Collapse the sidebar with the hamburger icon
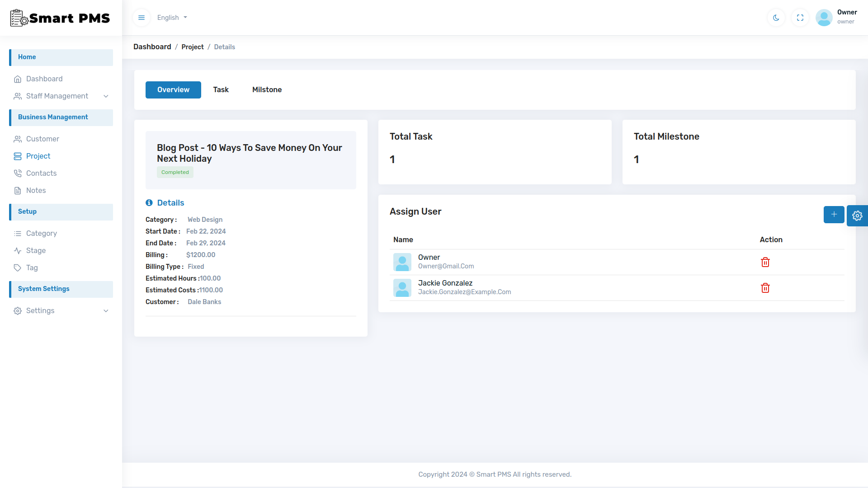The image size is (868, 488). 142,17
